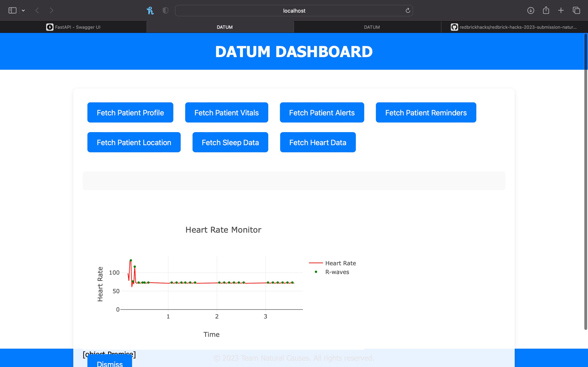Switch to FastAPI - Swagger UI tab
Image resolution: width=588 pixels, height=367 pixels.
73,27
